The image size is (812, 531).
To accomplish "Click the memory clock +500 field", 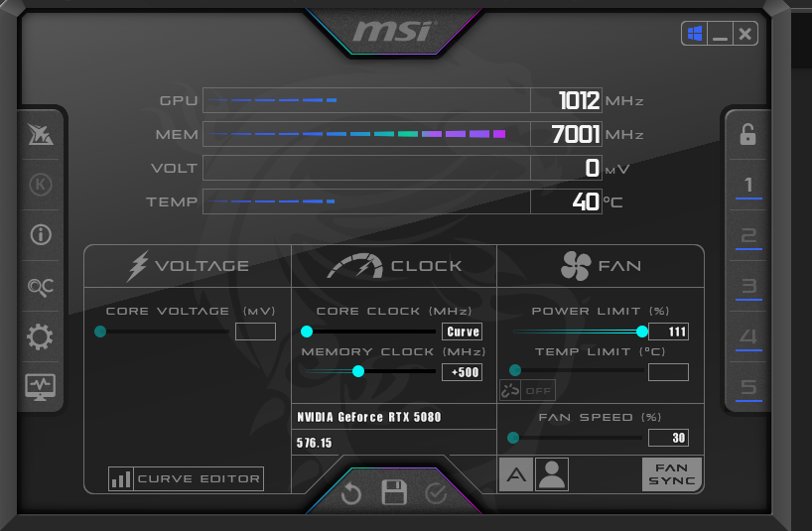I will tap(462, 372).
